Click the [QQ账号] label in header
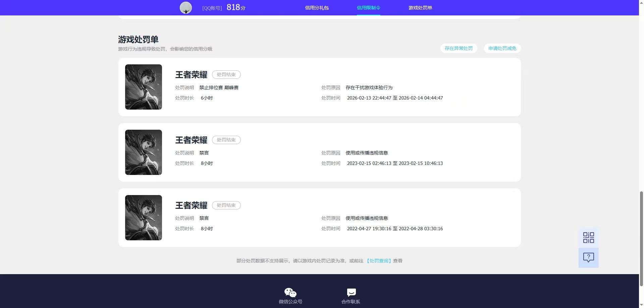Viewport: 644px width, 308px height. pyautogui.click(x=212, y=8)
